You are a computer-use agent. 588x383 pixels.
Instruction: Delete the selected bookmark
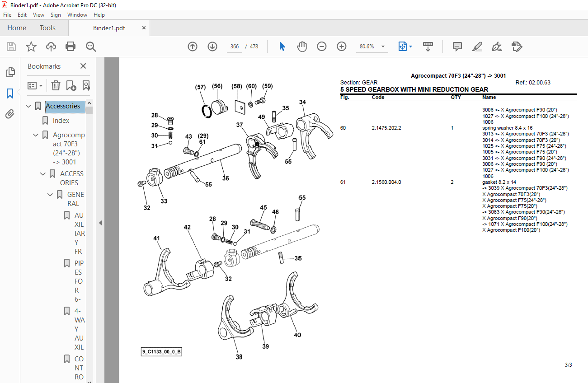point(56,85)
